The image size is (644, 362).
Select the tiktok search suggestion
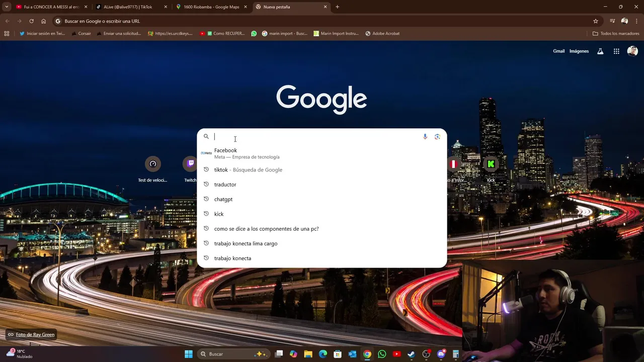click(x=322, y=170)
